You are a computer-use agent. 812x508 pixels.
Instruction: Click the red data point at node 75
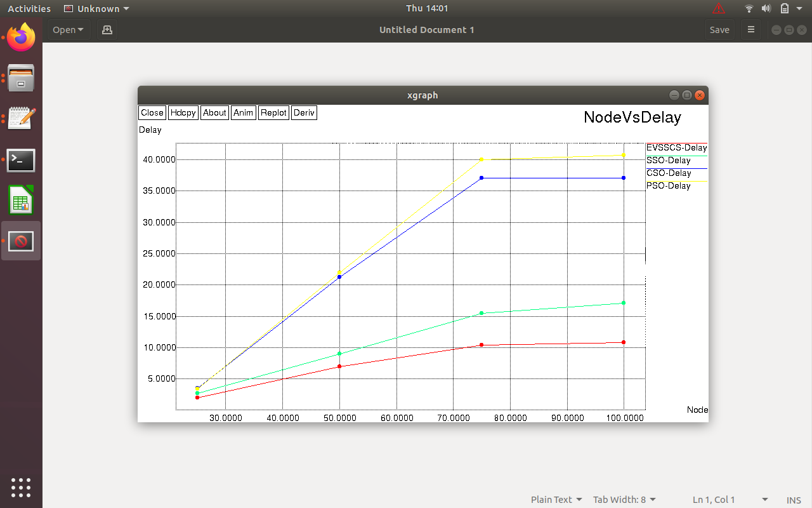pos(481,345)
